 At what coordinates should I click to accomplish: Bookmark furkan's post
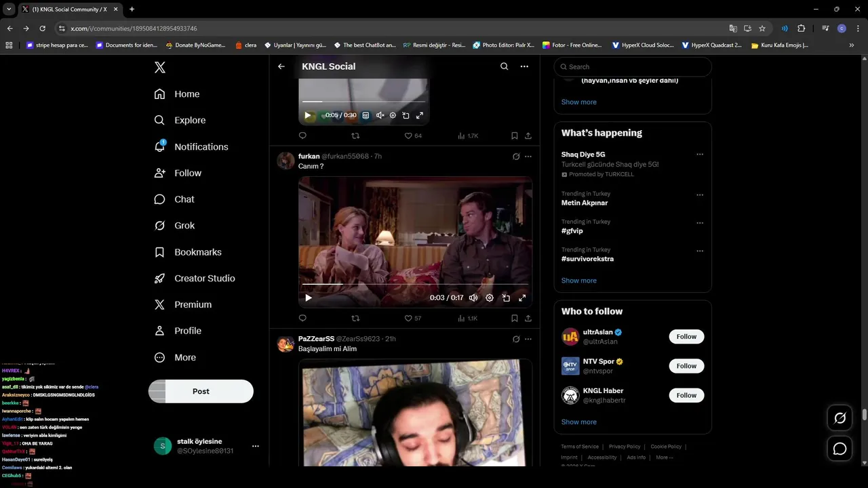(x=515, y=318)
